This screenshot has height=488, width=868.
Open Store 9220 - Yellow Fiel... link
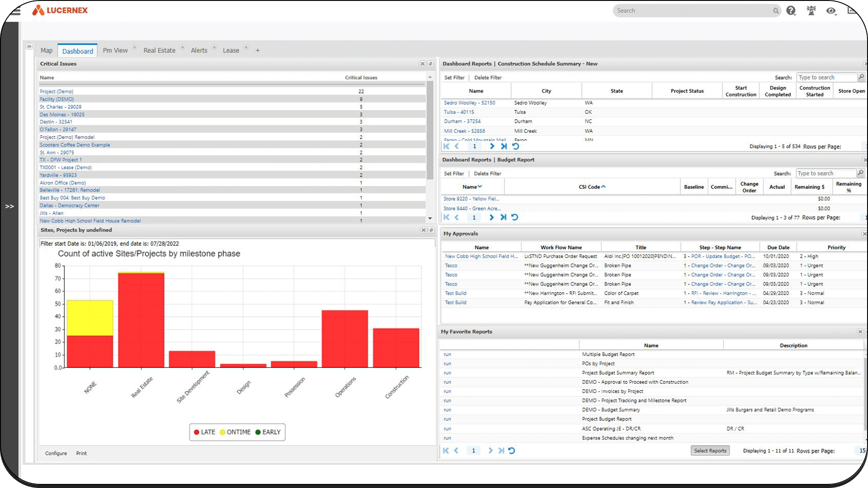[471, 199]
